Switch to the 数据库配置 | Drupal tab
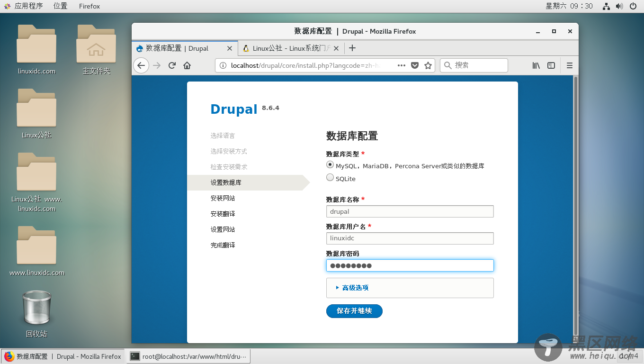The image size is (644, 364). click(185, 48)
